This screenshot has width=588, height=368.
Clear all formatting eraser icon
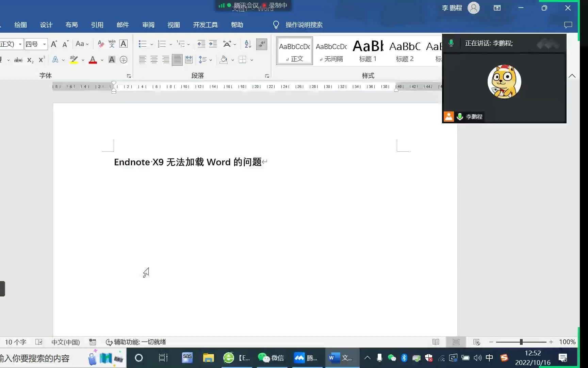[101, 44]
